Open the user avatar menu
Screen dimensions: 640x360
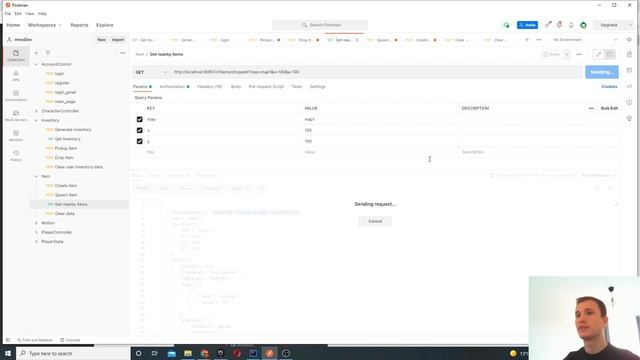tap(583, 25)
